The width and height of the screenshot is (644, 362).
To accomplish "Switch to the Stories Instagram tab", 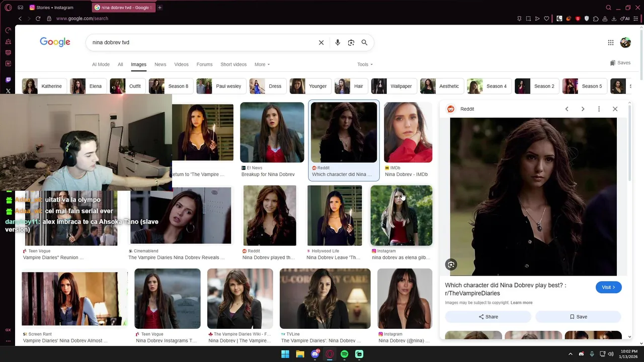I will [55, 8].
